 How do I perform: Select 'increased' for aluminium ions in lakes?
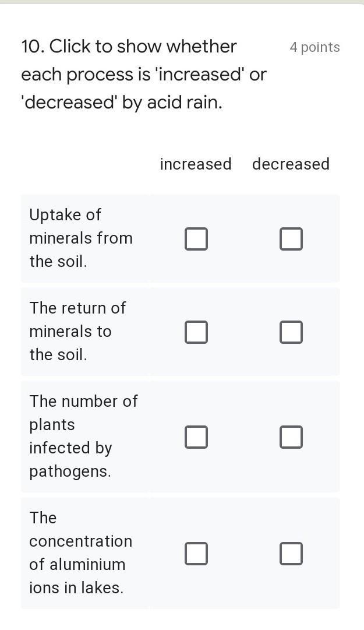click(196, 553)
